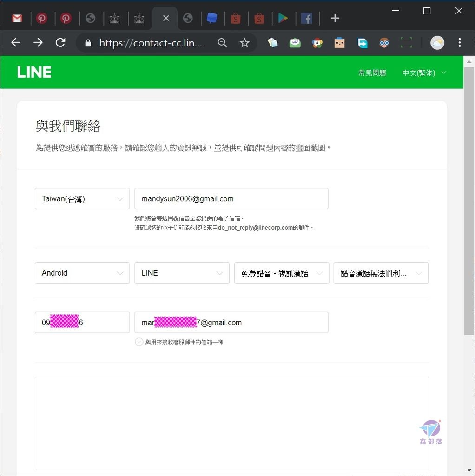The height and width of the screenshot is (476, 475).
Task: Click inside the large message text area
Action: [232, 423]
